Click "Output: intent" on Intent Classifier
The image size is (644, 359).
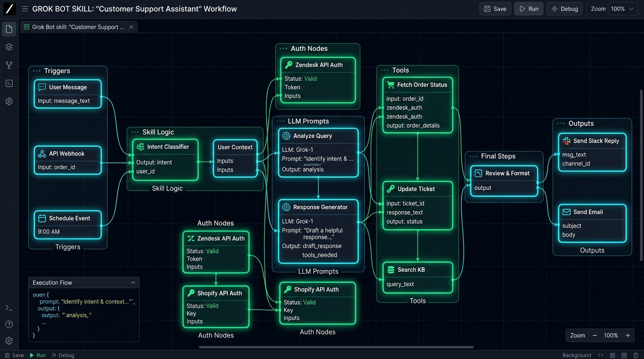coord(154,163)
